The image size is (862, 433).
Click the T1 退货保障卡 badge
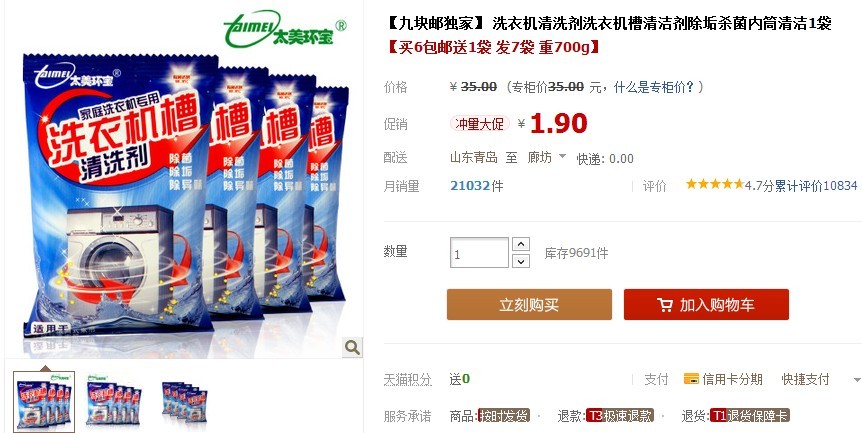click(750, 416)
